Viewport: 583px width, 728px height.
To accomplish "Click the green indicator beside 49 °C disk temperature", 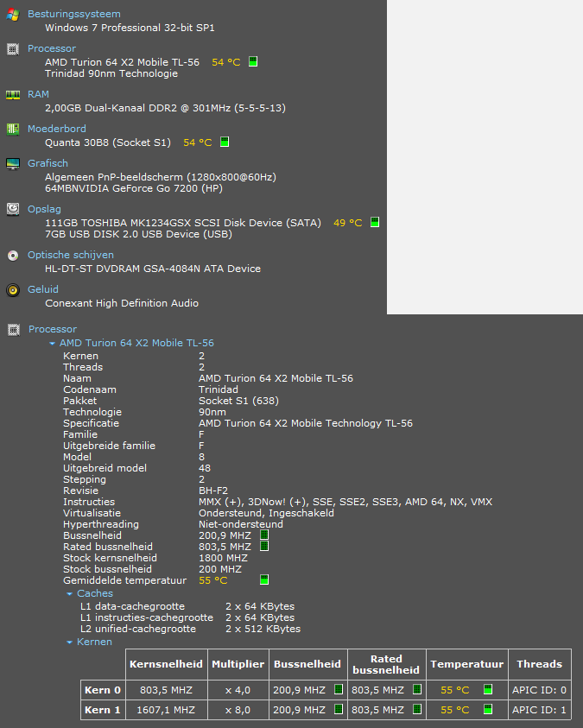I will point(375,222).
